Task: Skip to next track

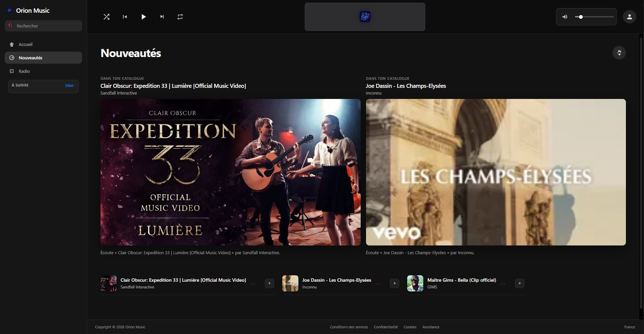Action: pos(162,17)
